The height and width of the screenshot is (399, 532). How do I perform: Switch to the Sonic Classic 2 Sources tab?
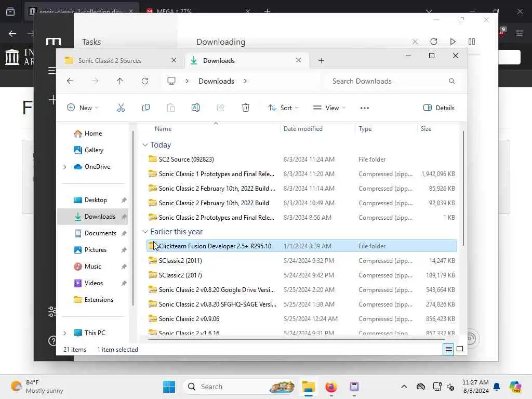110,61
